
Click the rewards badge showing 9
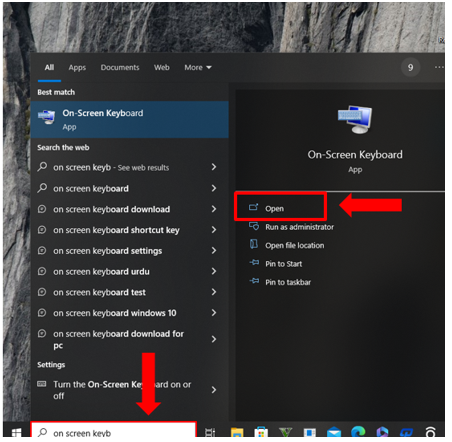(x=410, y=68)
